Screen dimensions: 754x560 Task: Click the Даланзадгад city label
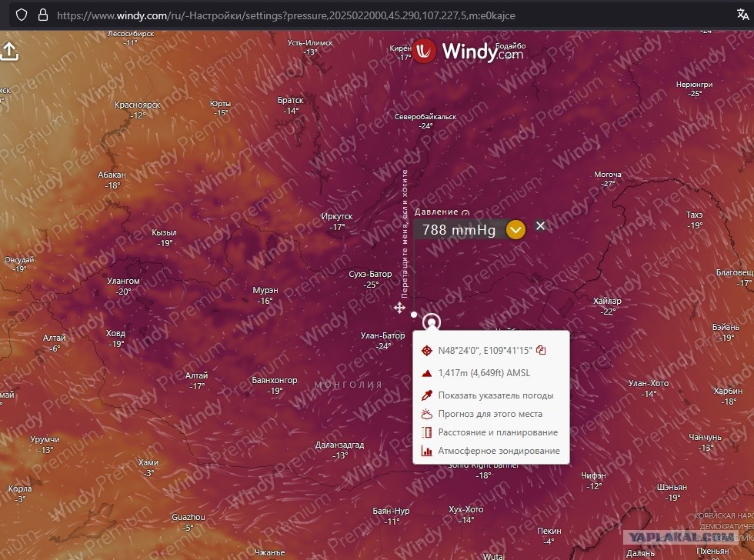[339, 445]
